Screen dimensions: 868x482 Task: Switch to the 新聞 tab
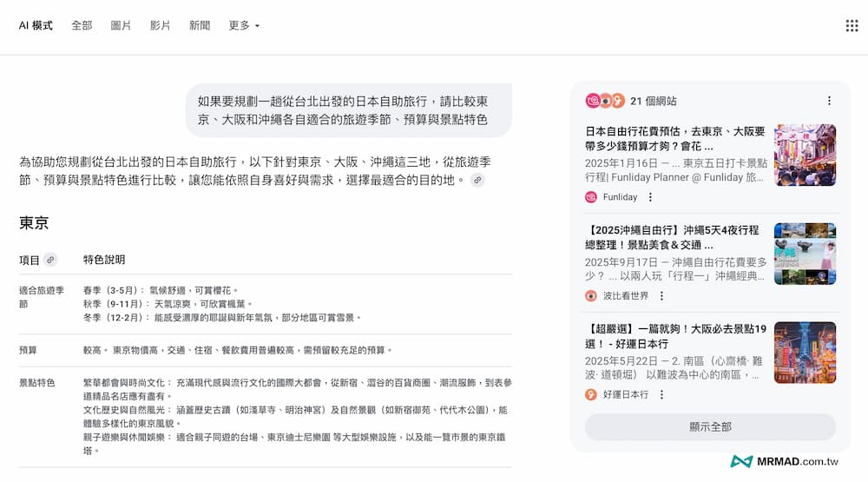click(200, 25)
